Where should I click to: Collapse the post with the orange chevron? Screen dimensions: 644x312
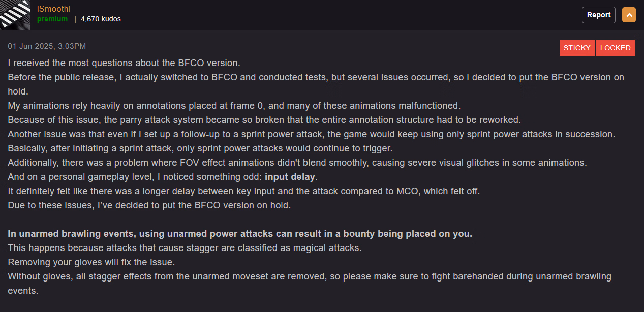629,15
